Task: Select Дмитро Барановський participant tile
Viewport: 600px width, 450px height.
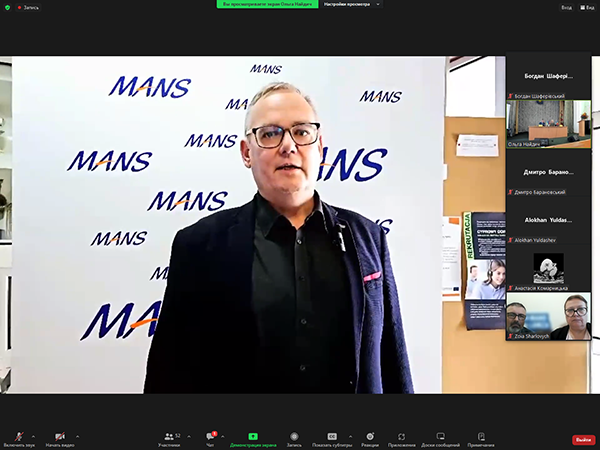Action: click(548, 172)
